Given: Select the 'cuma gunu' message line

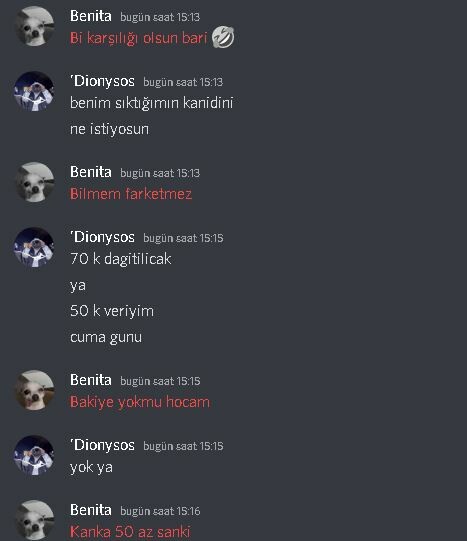Looking at the screenshot, I should click(106, 337).
